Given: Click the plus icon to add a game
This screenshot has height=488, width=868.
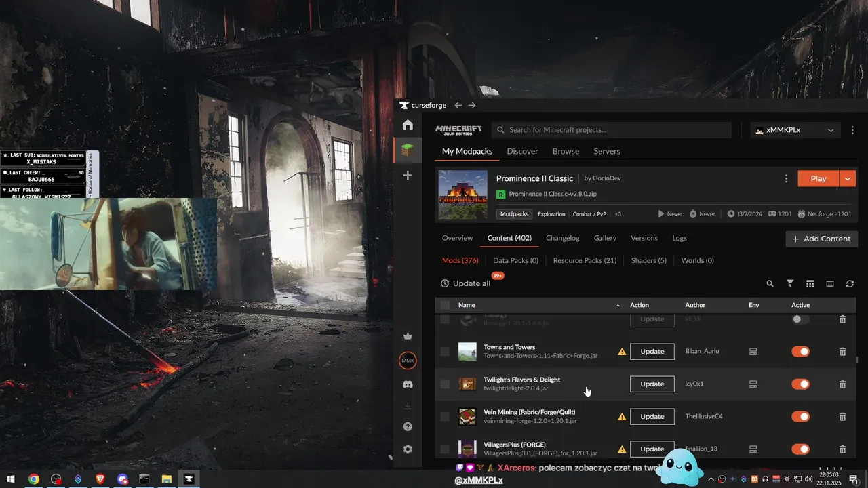Looking at the screenshot, I should tap(408, 176).
